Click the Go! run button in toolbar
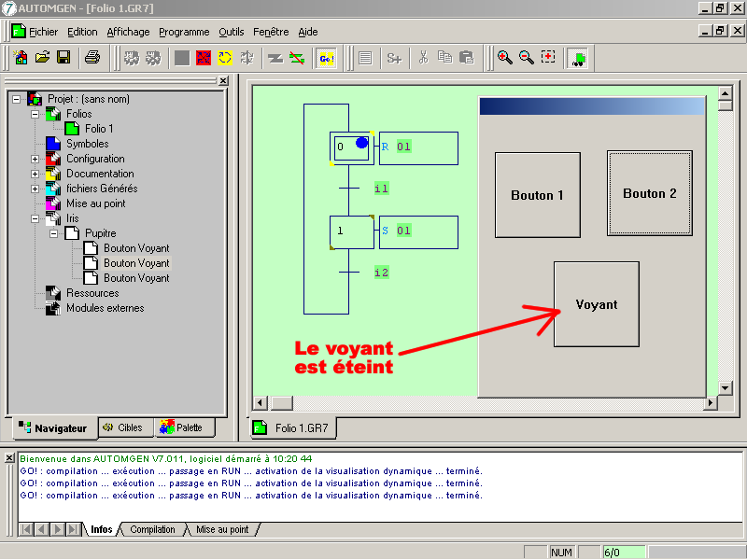This screenshot has width=747, height=560. coord(326,58)
